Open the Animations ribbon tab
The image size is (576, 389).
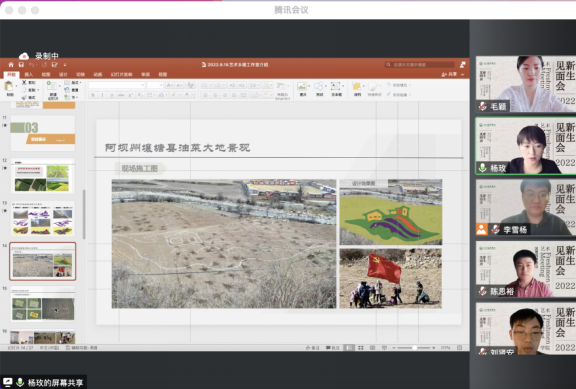pyautogui.click(x=98, y=75)
